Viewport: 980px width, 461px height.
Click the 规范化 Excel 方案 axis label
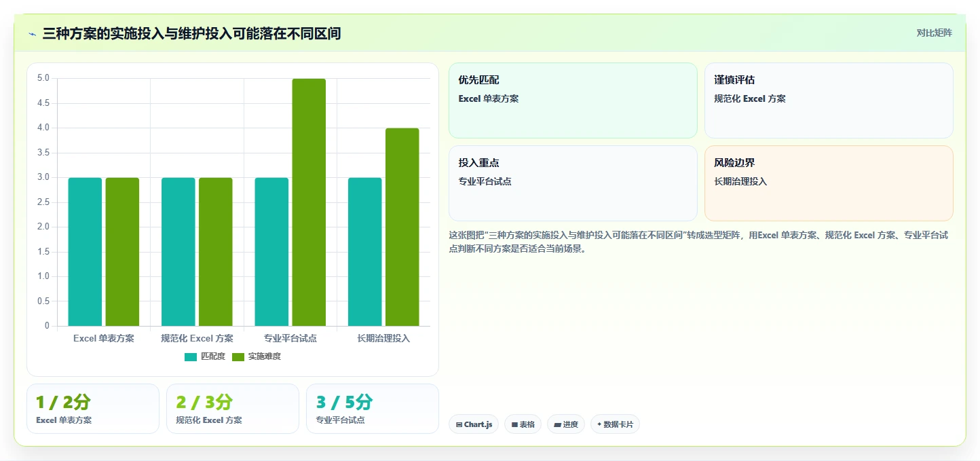pos(197,338)
